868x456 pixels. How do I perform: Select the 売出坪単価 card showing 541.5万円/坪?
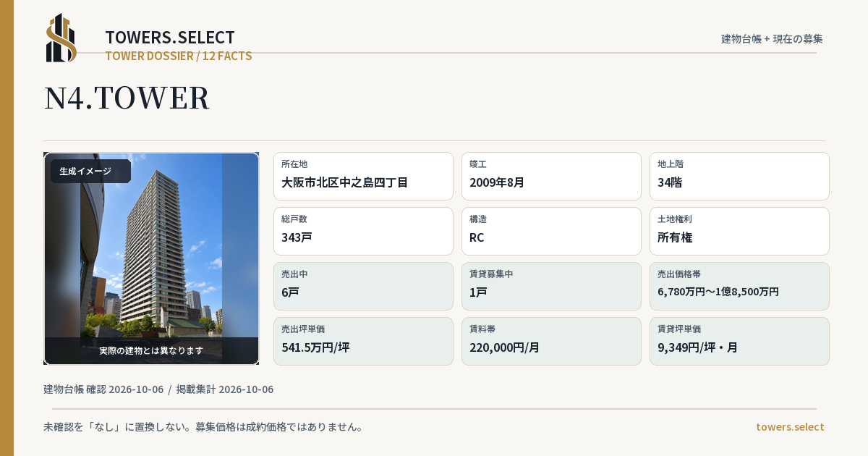click(x=363, y=341)
